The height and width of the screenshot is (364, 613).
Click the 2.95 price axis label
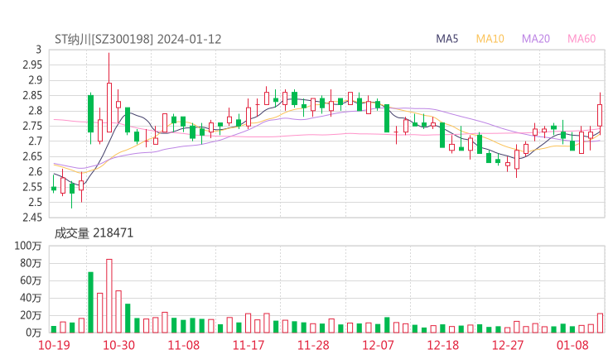point(32,65)
